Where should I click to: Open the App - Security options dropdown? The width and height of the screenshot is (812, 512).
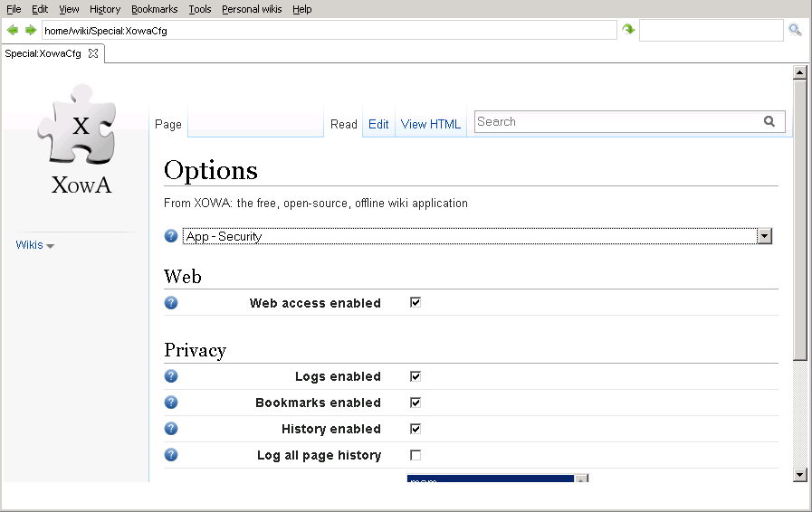point(764,236)
